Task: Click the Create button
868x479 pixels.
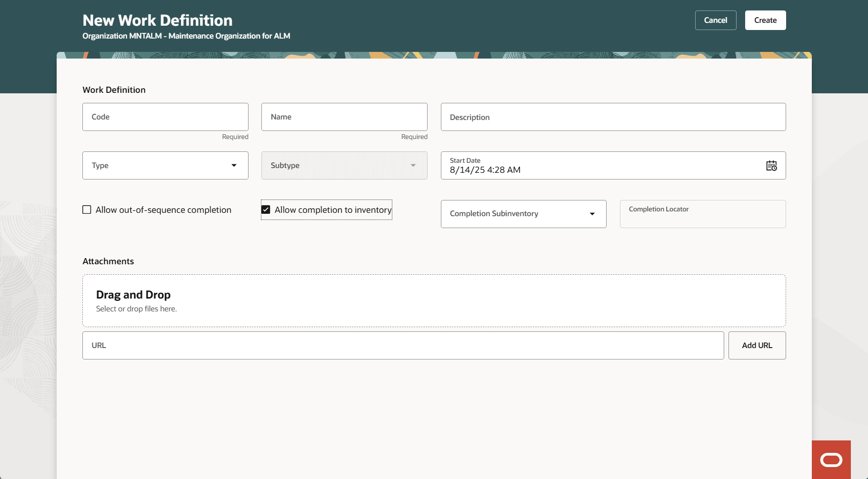Action: click(x=765, y=20)
